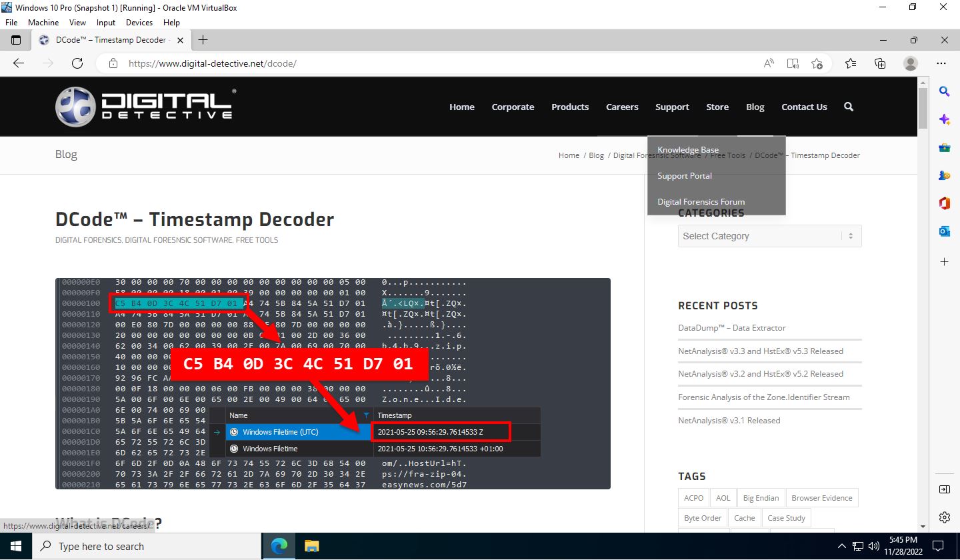The image size is (960, 560).
Task: Click the Byte Order tag
Action: click(703, 518)
